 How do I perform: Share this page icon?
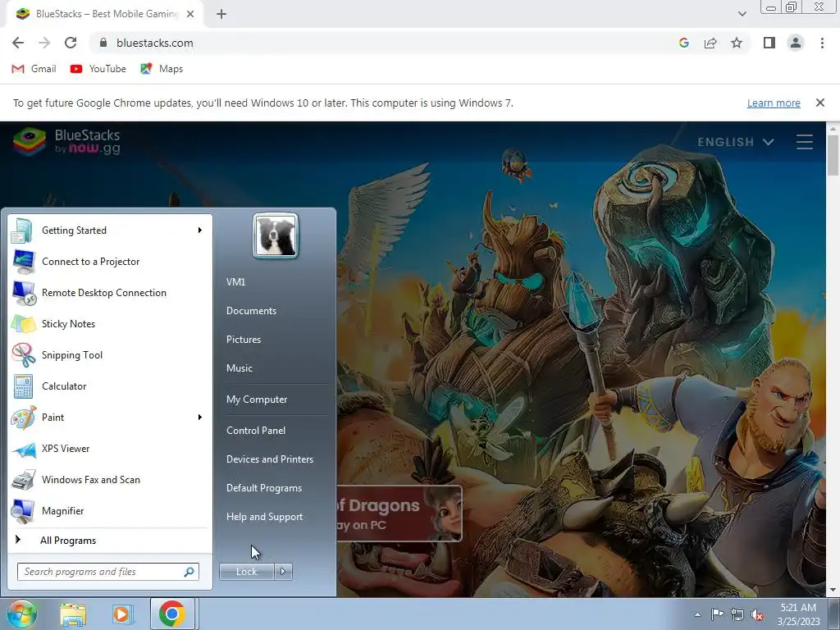tap(710, 43)
